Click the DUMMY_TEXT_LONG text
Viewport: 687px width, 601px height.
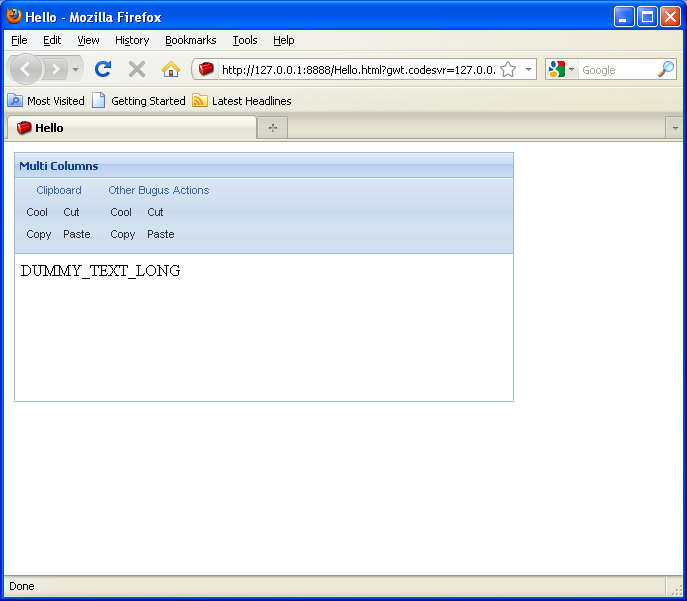pyautogui.click(x=100, y=271)
